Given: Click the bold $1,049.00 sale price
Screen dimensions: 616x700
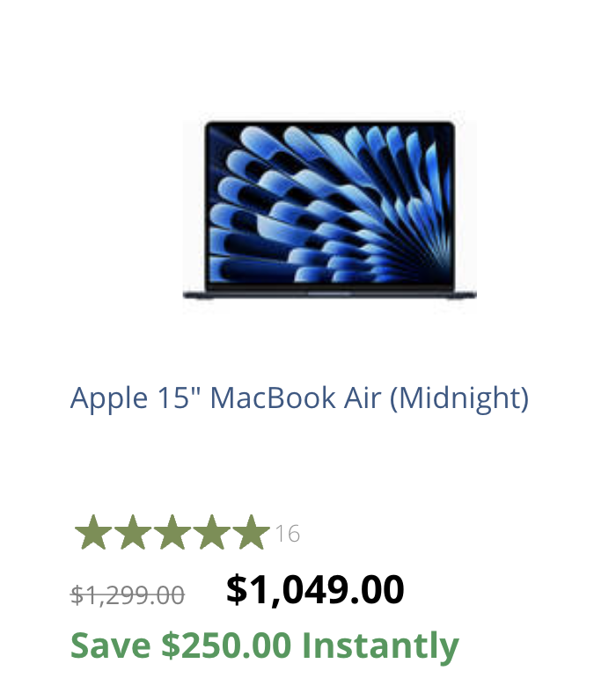Looking at the screenshot, I should pos(315,590).
